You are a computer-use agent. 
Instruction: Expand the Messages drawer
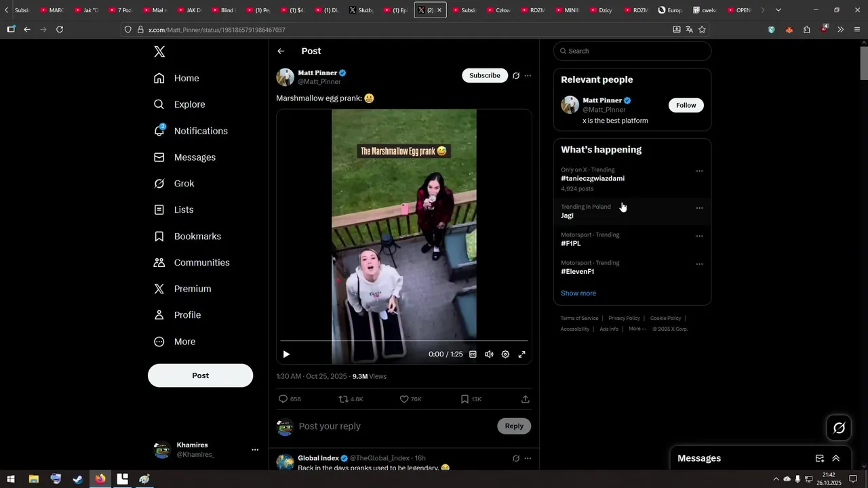pyautogui.click(x=835, y=458)
